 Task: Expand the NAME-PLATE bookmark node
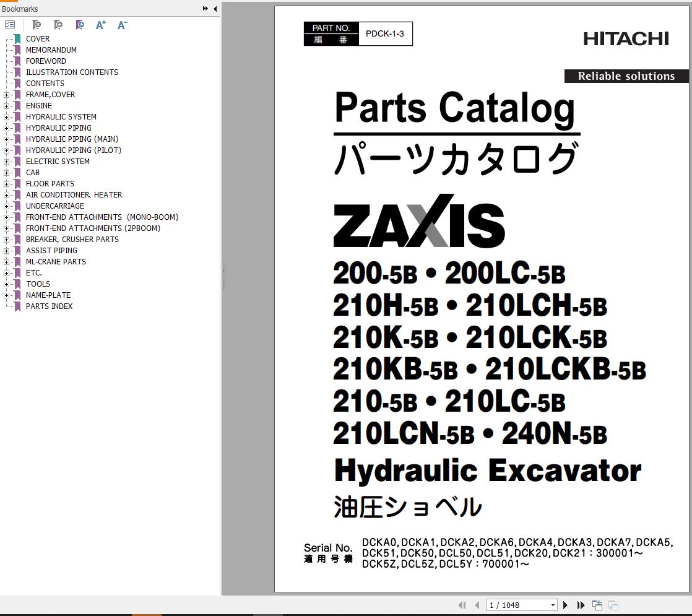point(6,295)
